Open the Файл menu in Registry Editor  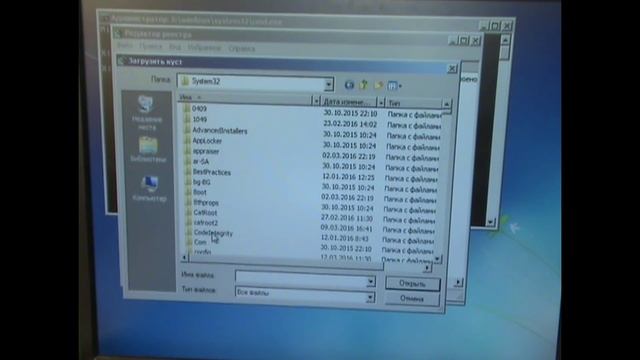point(125,45)
